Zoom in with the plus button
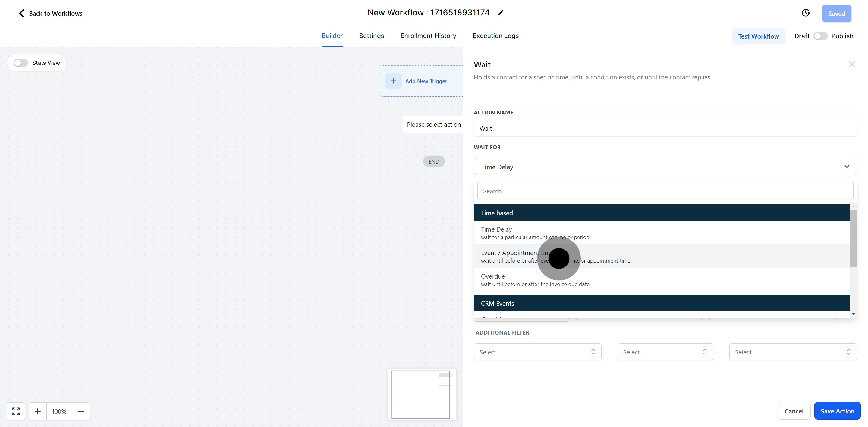This screenshot has height=427, width=868. [x=38, y=411]
